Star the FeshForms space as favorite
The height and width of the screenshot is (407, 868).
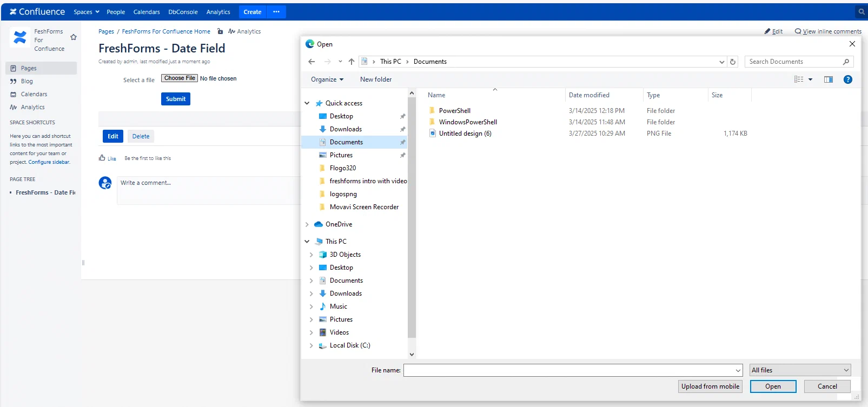74,37
